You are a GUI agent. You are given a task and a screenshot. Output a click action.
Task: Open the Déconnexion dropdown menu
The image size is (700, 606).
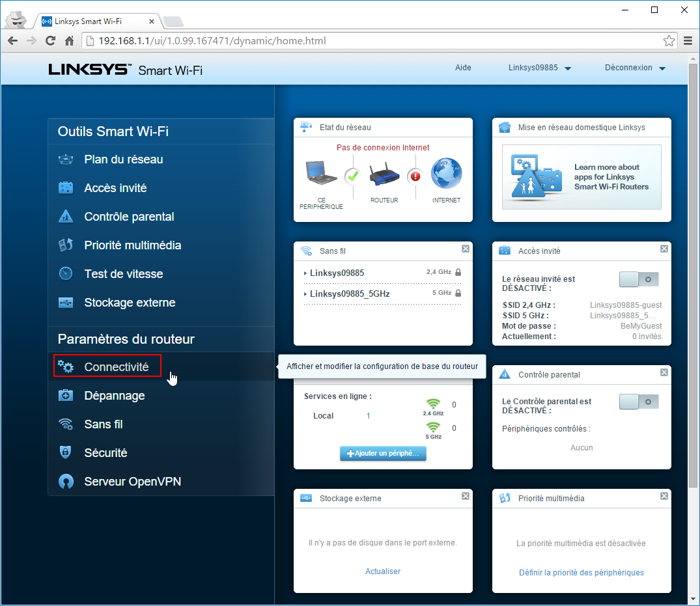635,68
